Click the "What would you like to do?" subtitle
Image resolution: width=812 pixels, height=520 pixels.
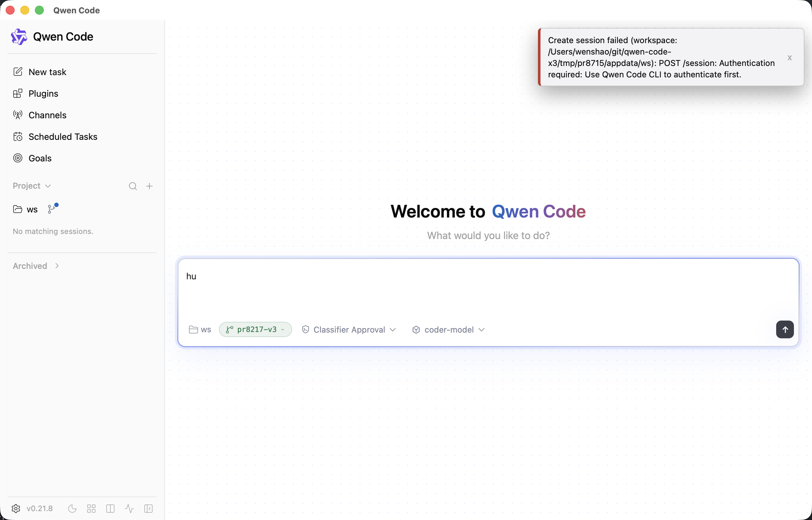tap(488, 235)
